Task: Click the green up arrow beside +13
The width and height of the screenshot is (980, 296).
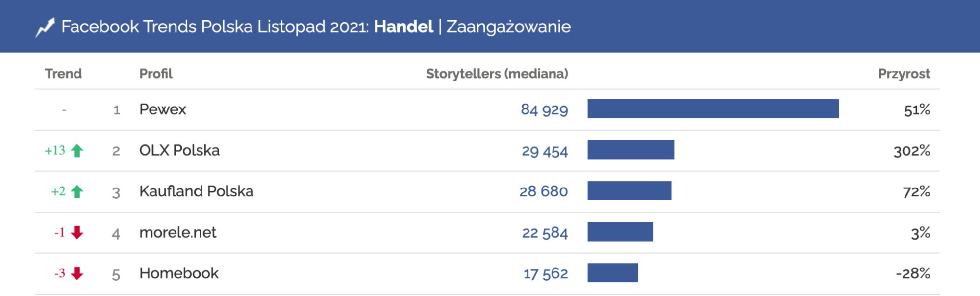Action: tap(77, 151)
